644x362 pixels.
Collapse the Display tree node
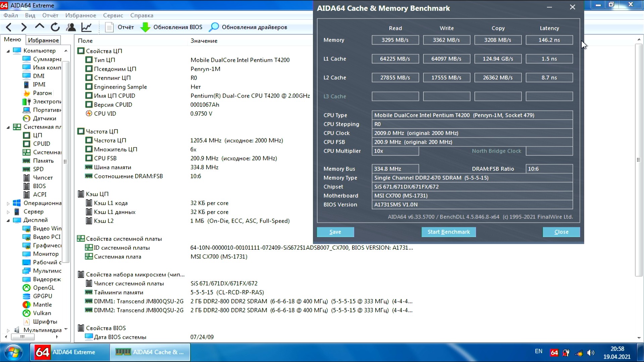pos(8,220)
